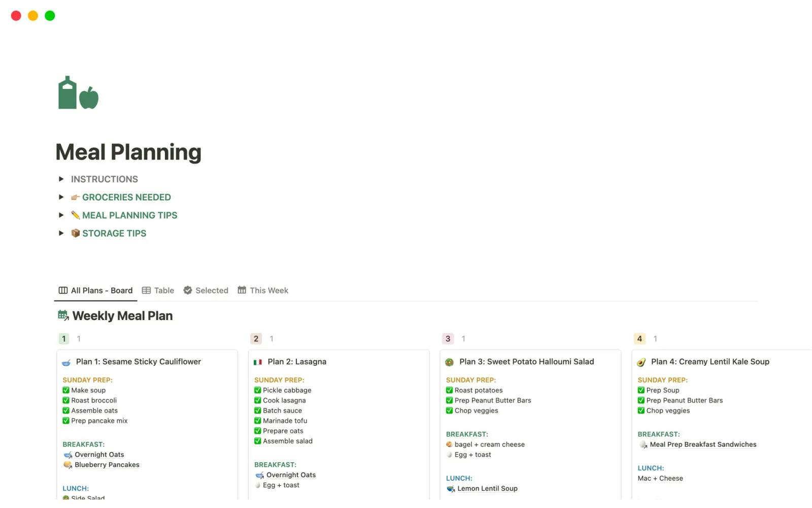Click the Overnight Oats icon in Plan 1
The width and height of the screenshot is (812, 508).
pos(68,455)
